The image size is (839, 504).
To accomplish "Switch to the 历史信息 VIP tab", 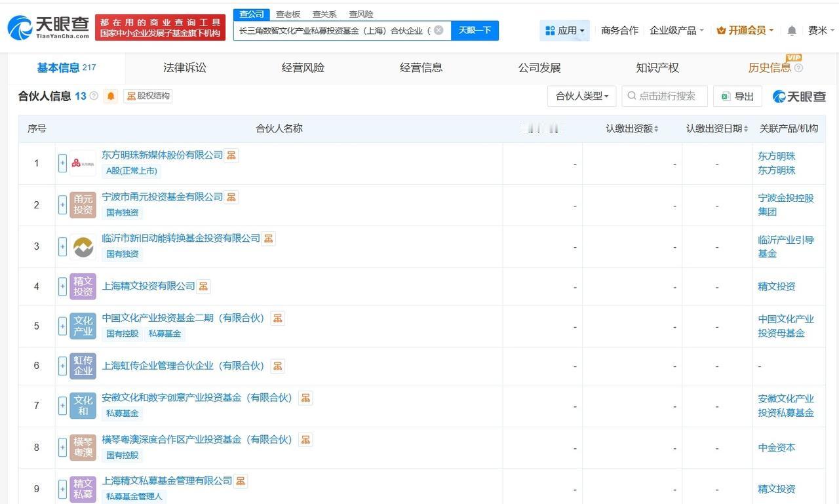I will coord(770,68).
